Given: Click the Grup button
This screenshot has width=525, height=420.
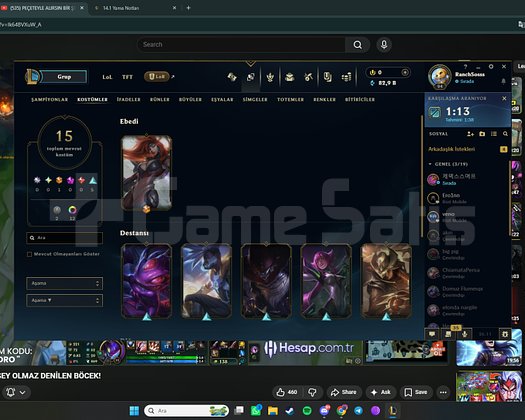Looking at the screenshot, I should coord(64,77).
